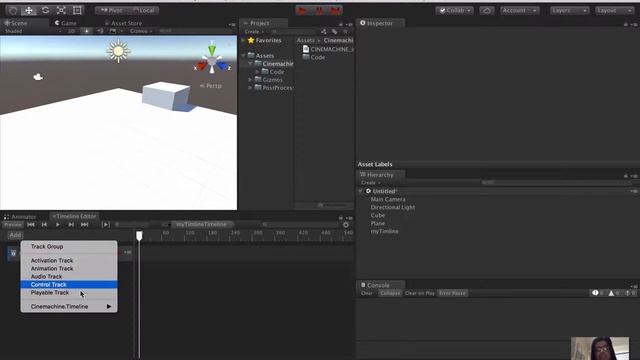This screenshot has width=640, height=360.
Task: Expand the Gizmos folder
Action: [250, 80]
